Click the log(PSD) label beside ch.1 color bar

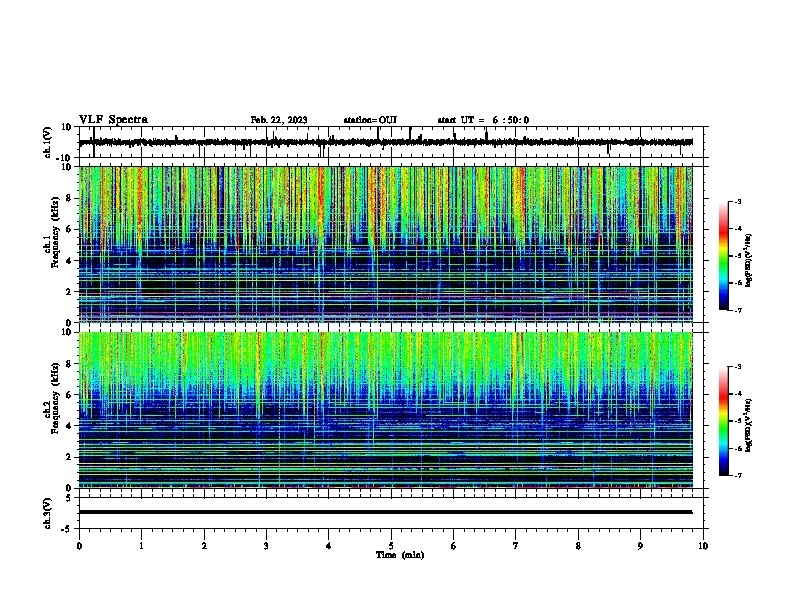point(748,260)
